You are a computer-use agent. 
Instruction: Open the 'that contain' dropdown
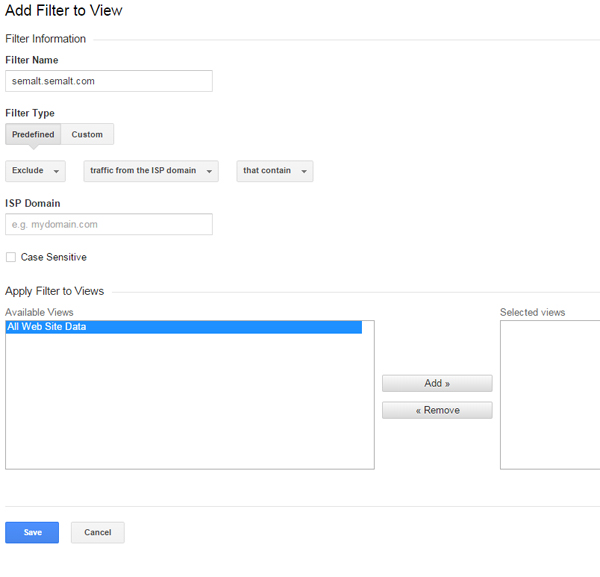275,171
